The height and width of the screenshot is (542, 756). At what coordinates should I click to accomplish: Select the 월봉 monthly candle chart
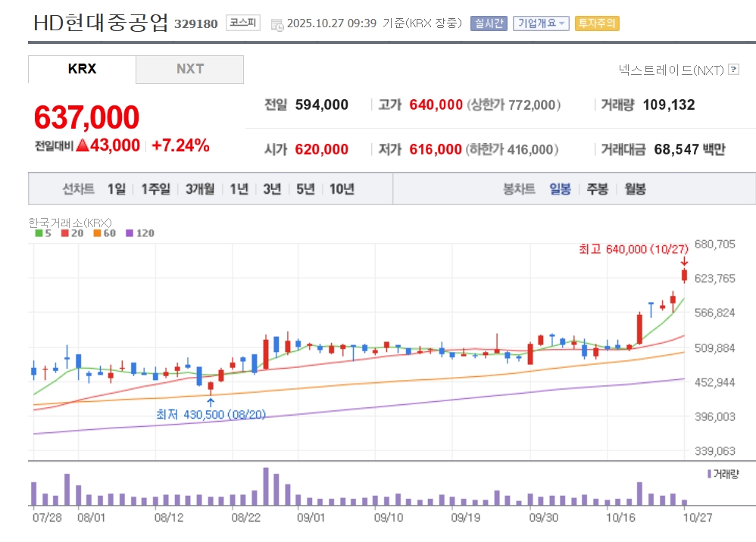click(x=635, y=188)
